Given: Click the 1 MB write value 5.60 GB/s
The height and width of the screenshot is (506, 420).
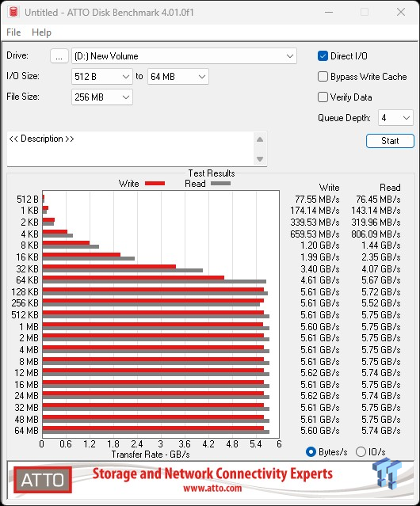Looking at the screenshot, I should [320, 326].
